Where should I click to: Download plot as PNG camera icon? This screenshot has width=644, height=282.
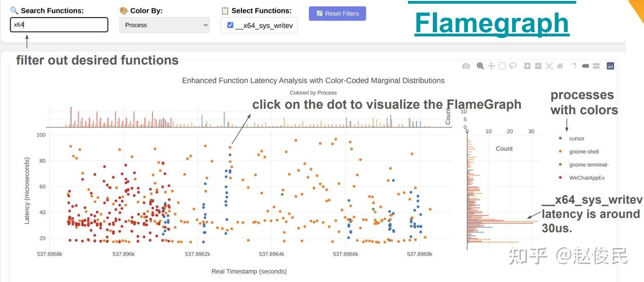pos(466,66)
